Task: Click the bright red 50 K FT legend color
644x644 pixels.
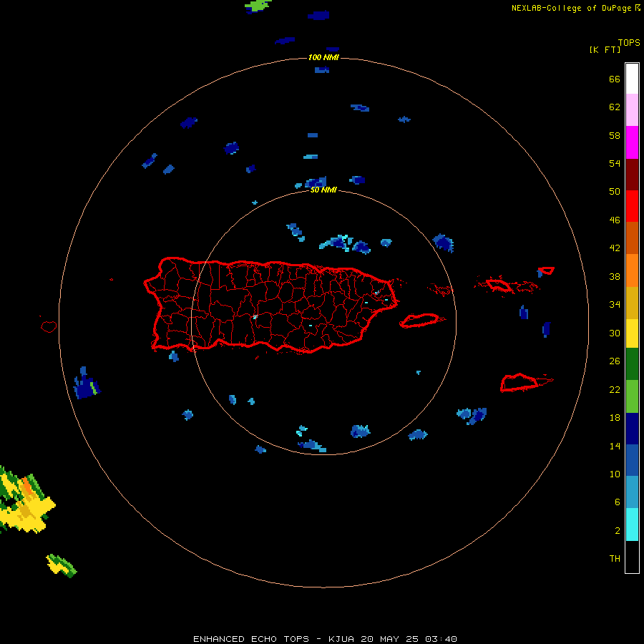Action: click(x=632, y=206)
